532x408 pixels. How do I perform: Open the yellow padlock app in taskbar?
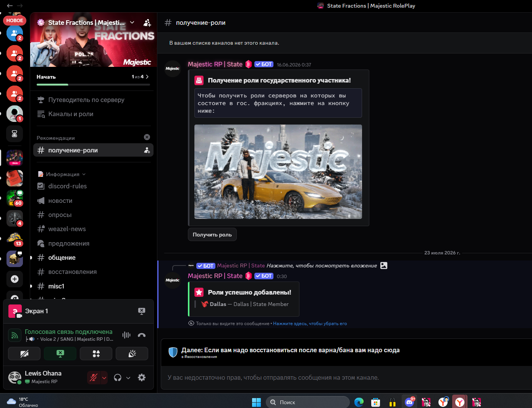tap(393, 402)
